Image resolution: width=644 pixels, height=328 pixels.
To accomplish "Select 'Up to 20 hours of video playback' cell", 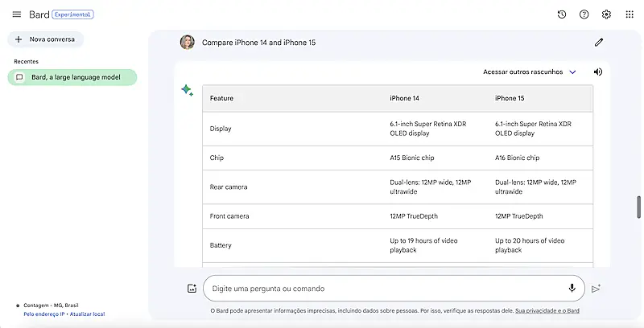I will point(530,245).
